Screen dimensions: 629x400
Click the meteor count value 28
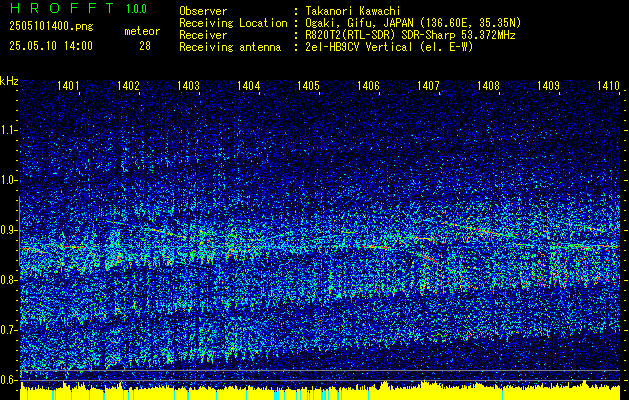click(145, 46)
